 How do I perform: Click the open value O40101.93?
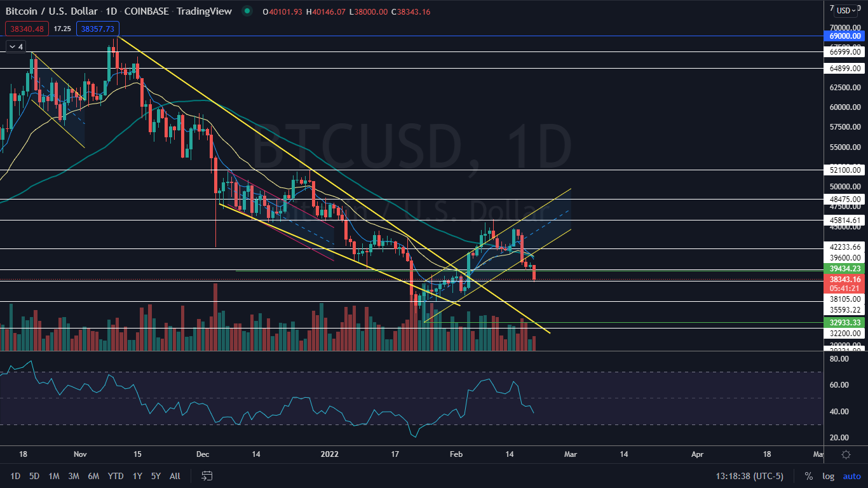click(x=282, y=11)
